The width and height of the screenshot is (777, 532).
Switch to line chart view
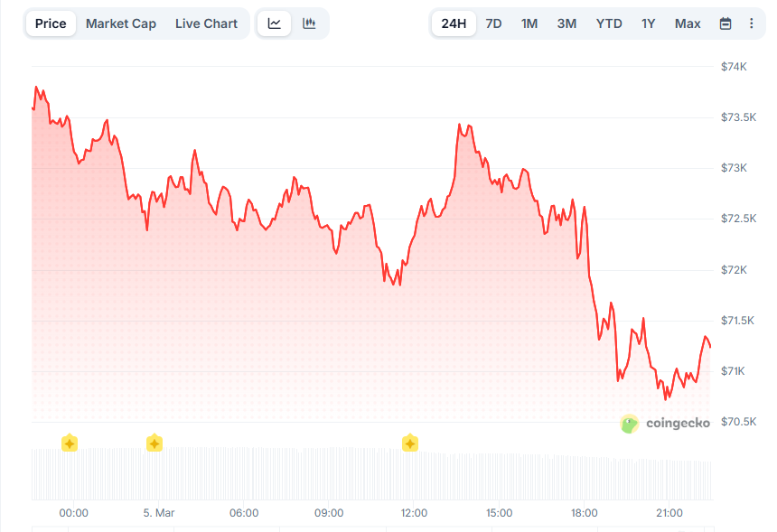275,23
